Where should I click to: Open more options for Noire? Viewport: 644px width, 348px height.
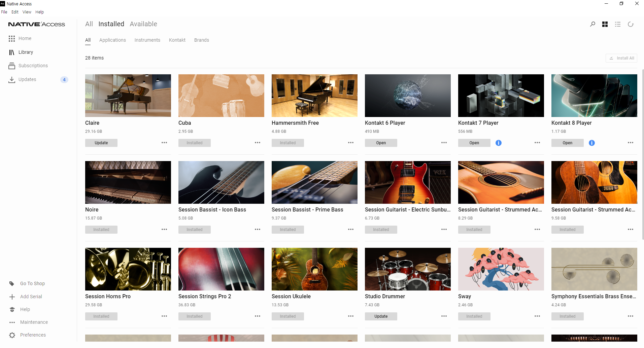164,229
